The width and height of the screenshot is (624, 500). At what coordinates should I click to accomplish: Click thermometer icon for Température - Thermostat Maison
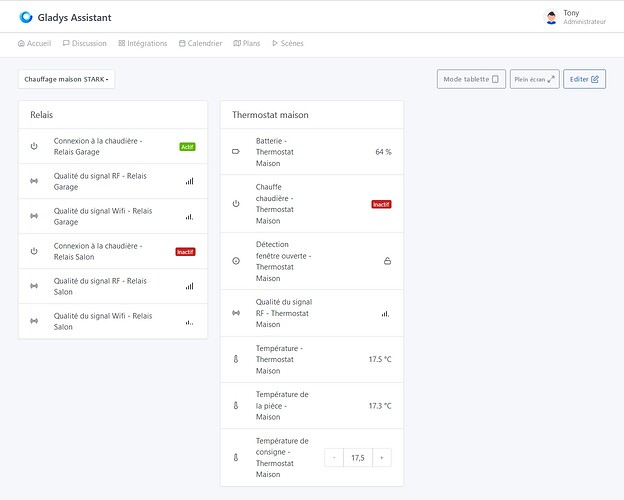pos(236,359)
